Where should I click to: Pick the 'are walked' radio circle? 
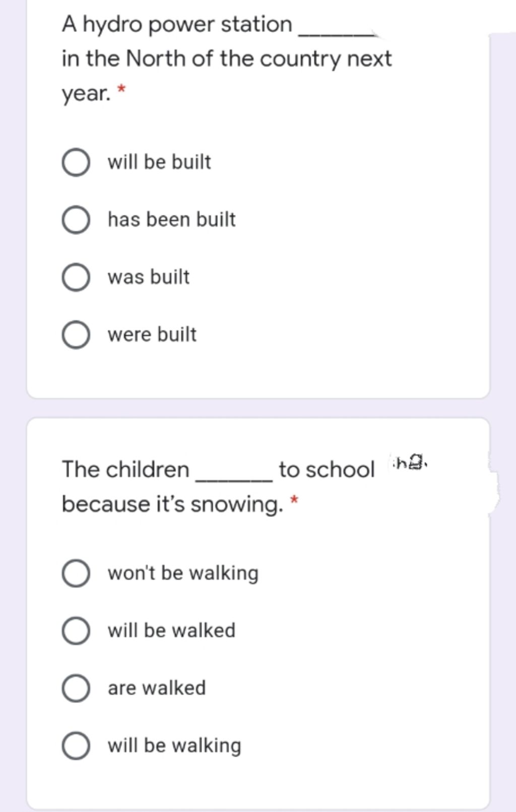(x=76, y=688)
